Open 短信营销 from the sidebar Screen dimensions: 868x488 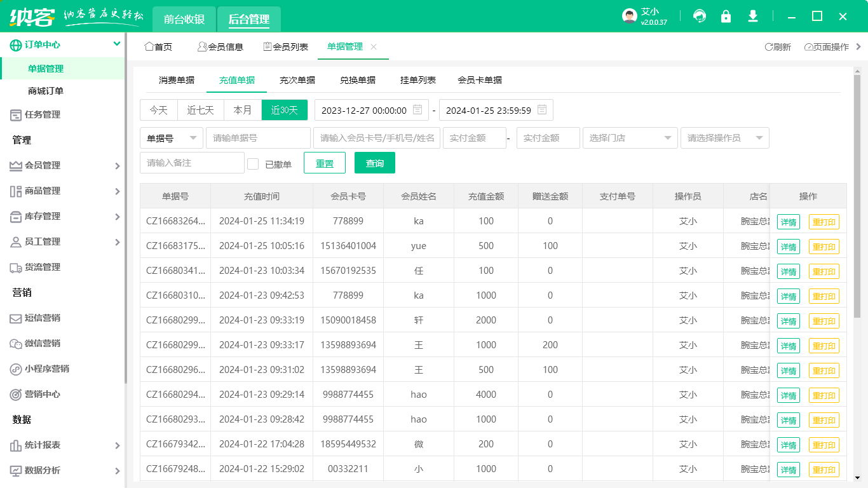tap(43, 318)
